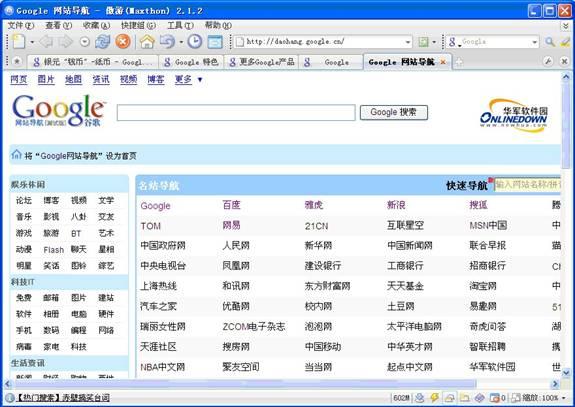
Task: Open the 淘宝网 site link
Action: (x=483, y=286)
